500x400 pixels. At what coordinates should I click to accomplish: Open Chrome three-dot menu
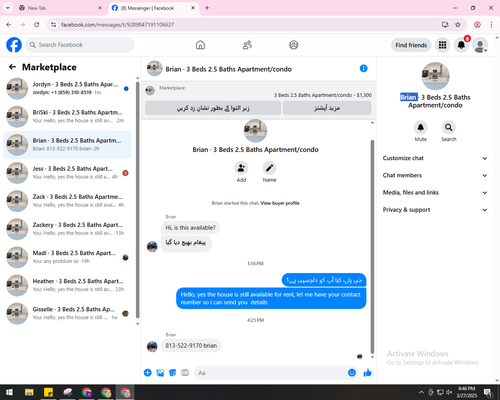[491, 25]
